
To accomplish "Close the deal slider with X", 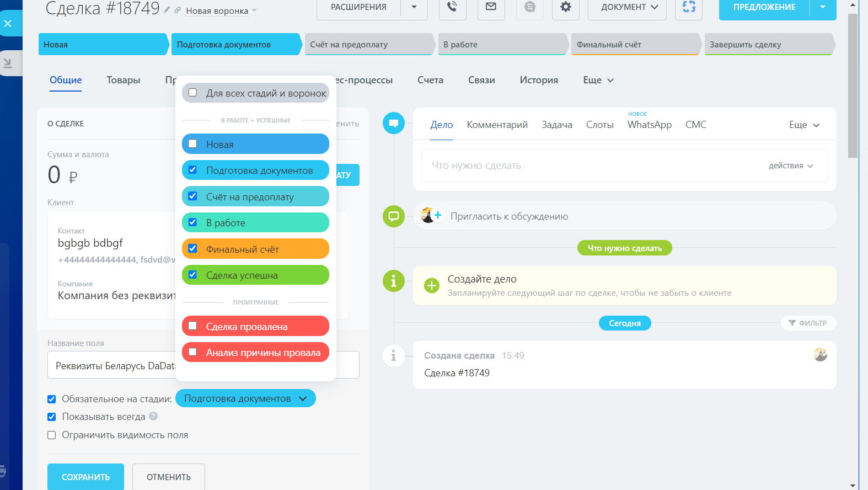I will coord(8,24).
